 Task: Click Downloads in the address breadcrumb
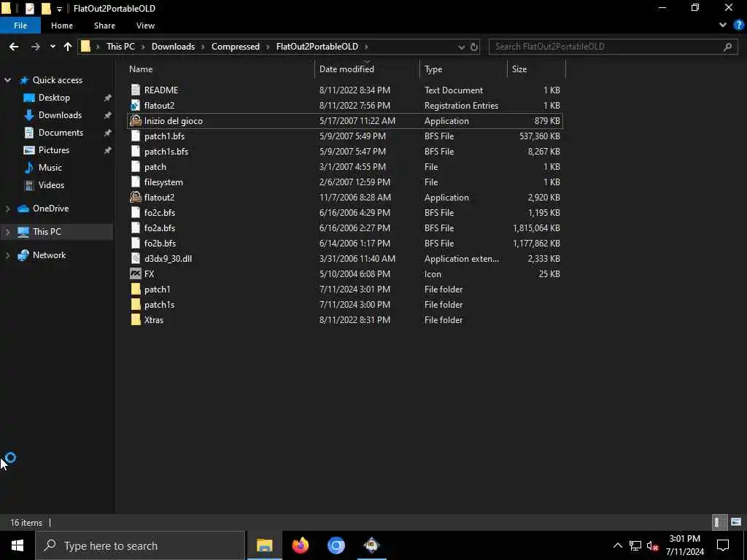pos(173,47)
